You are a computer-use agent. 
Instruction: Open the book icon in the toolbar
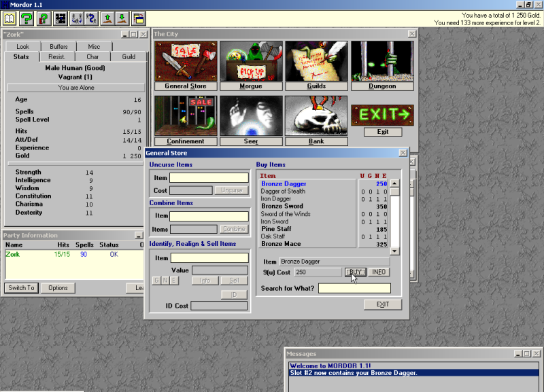point(8,18)
